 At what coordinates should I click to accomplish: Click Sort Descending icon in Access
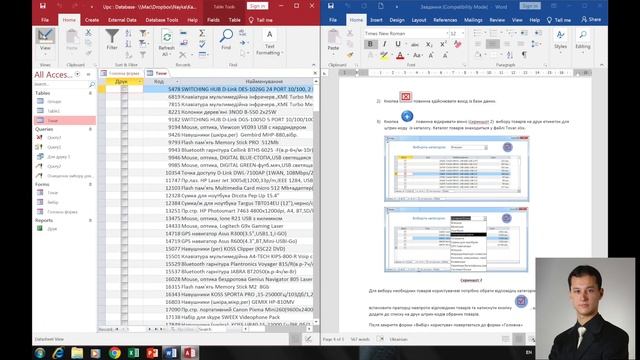click(x=128, y=44)
